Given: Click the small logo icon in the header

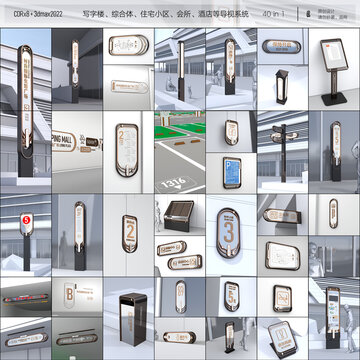Looking at the screenshot, I should coord(309,14).
